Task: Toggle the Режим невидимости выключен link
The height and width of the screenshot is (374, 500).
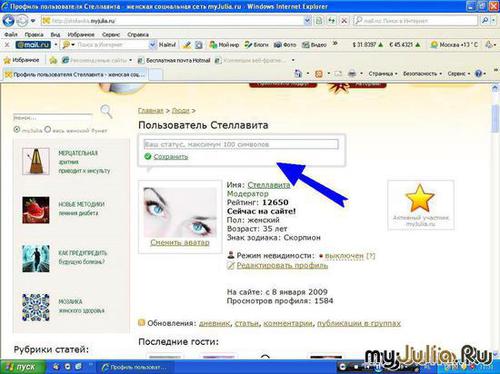Action: (344, 256)
